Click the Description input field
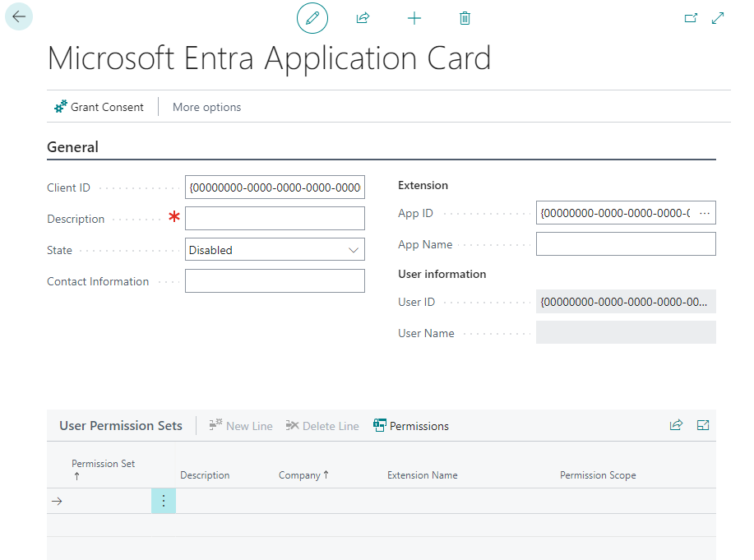The width and height of the screenshot is (754, 560). tap(275, 219)
